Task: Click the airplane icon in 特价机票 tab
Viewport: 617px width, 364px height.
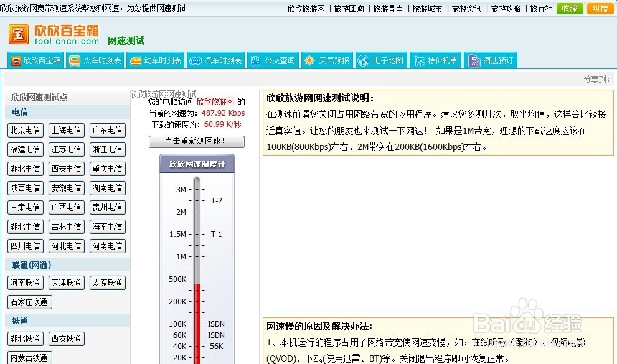Action: coord(418,61)
